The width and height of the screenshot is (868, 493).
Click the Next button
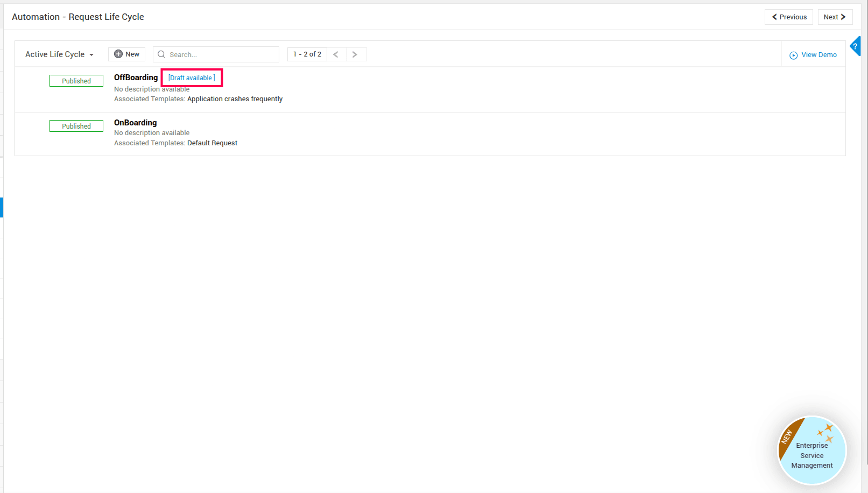click(x=835, y=17)
